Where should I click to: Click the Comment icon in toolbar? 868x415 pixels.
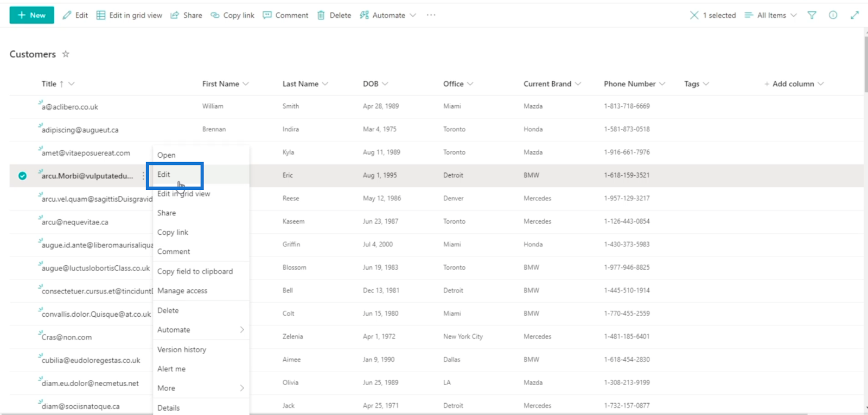(x=267, y=15)
